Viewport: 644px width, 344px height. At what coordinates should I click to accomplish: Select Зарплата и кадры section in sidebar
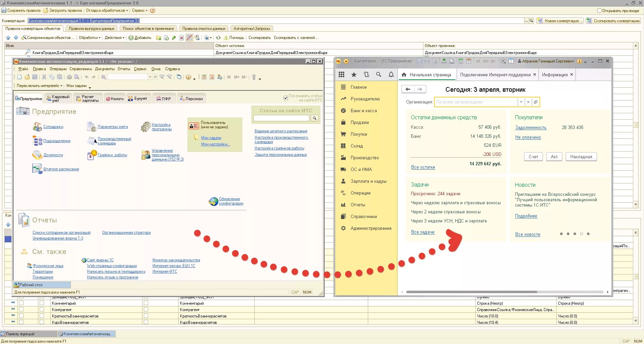coord(369,181)
